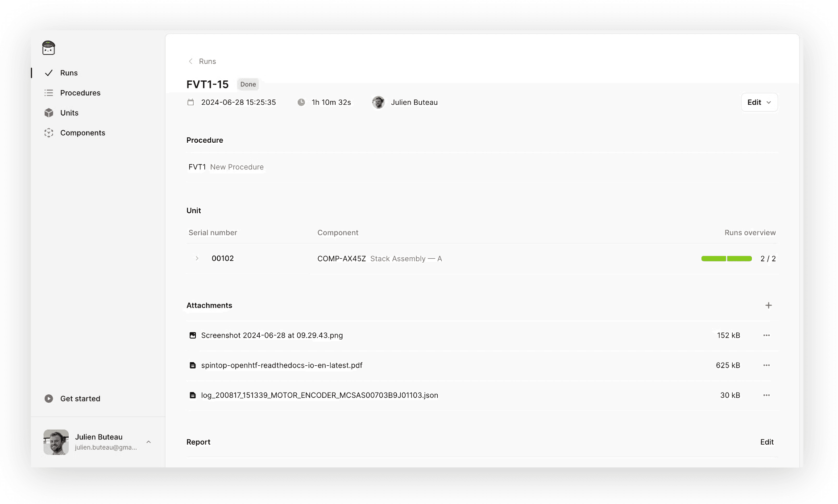Open the Edit dropdown at top right
Screen dimensions: 838x504
pyautogui.click(x=759, y=102)
